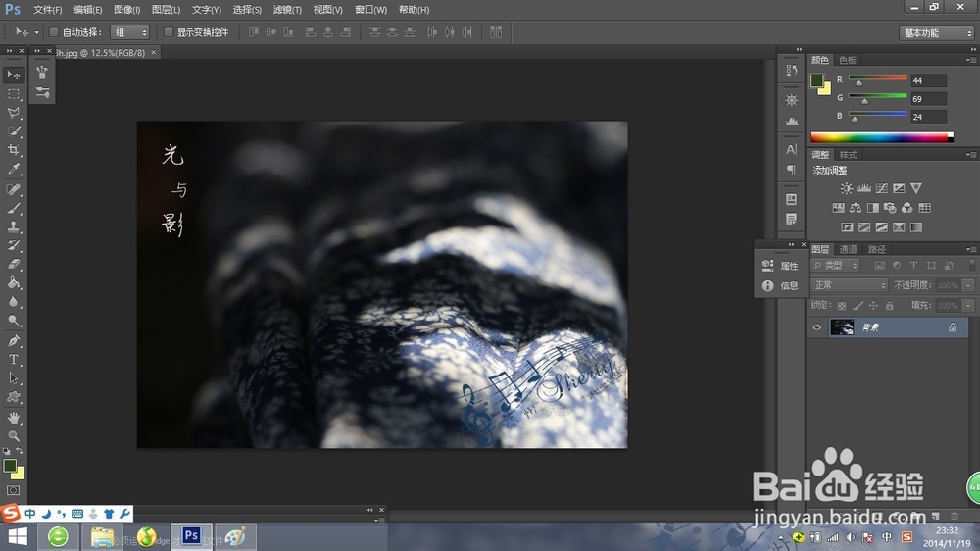The height and width of the screenshot is (551, 980).
Task: Select the Horizontal Type tool
Action: point(13,360)
